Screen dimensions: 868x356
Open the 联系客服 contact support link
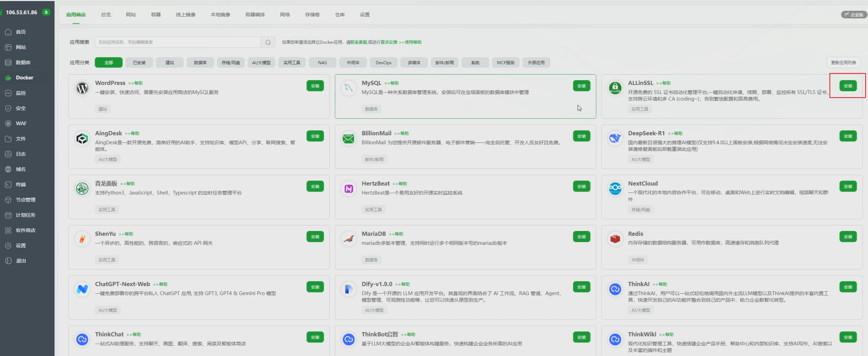point(359,42)
